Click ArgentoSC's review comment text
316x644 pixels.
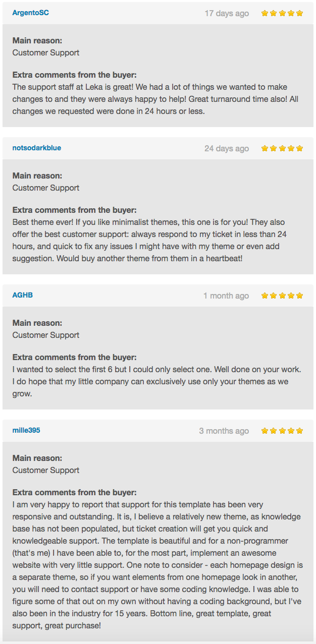(155, 99)
